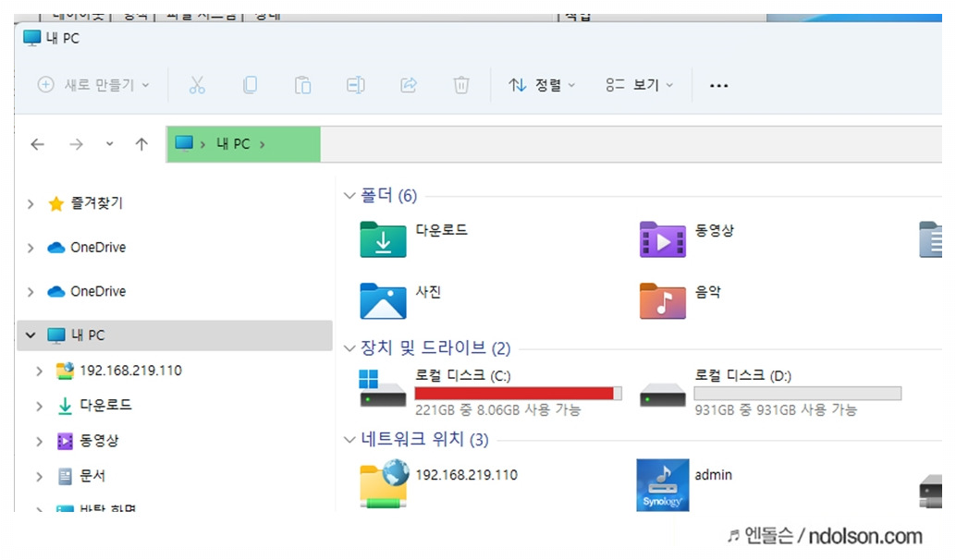The image size is (956, 560).
Task: Collapse the 네트워크 위치 (3) group
Action: click(349, 440)
